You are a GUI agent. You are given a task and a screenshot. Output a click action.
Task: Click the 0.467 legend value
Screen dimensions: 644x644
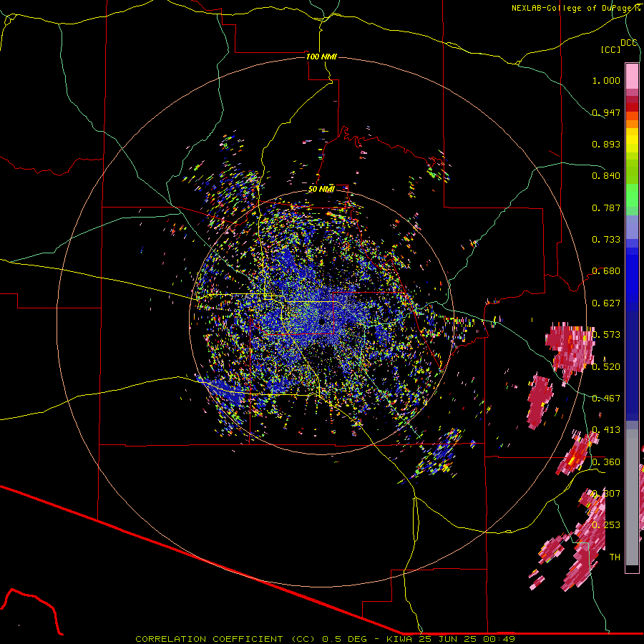(606, 399)
